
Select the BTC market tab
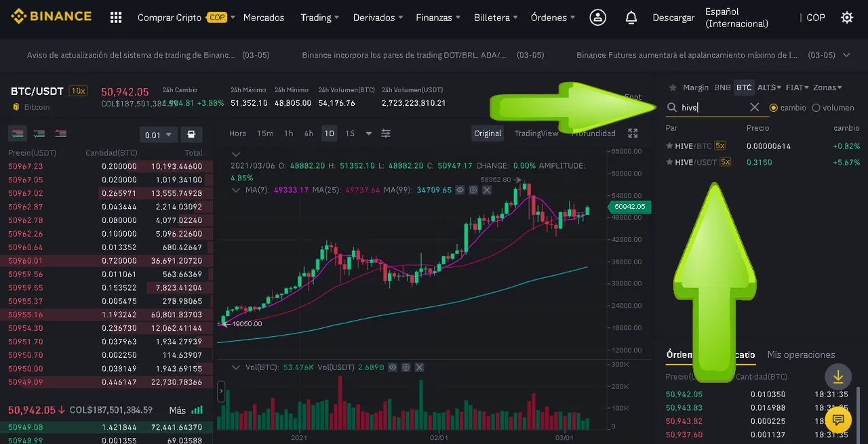point(744,87)
